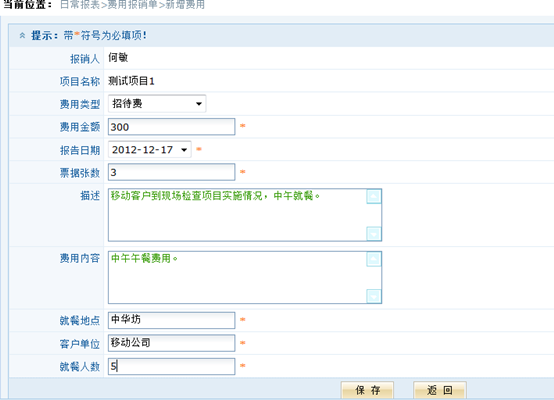This screenshot has width=554, height=400.
Task: Click the 费用内容 textarea scroll-up arrow
Action: tap(374, 259)
